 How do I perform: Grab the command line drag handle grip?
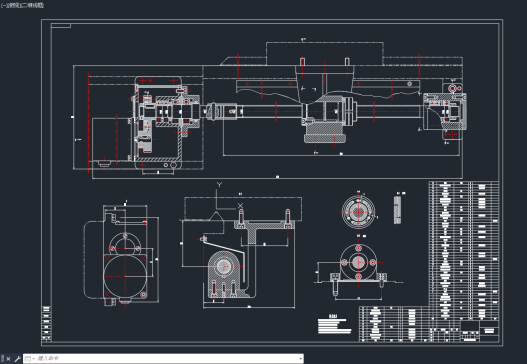click(3, 359)
